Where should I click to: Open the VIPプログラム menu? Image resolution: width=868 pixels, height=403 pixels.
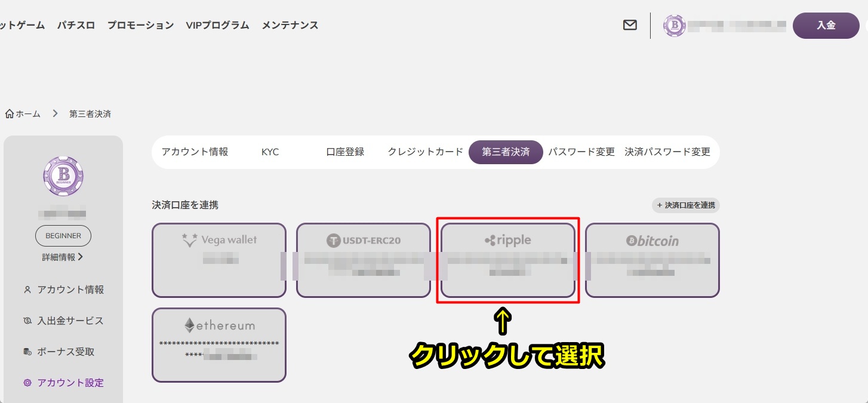pos(217,25)
